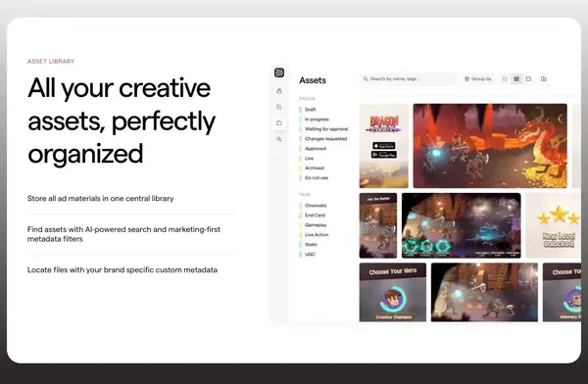Filter by Approved status
This screenshot has width=588, height=384.
pyautogui.click(x=313, y=149)
